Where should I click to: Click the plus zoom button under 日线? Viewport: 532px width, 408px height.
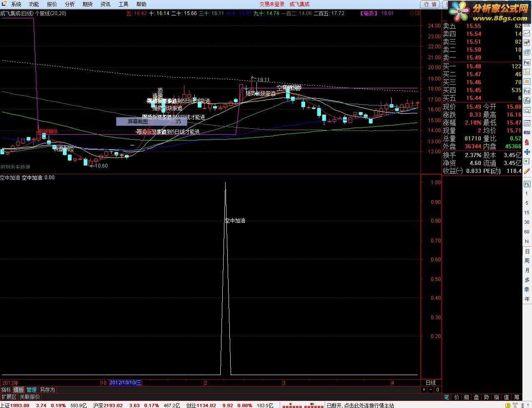tap(424, 390)
